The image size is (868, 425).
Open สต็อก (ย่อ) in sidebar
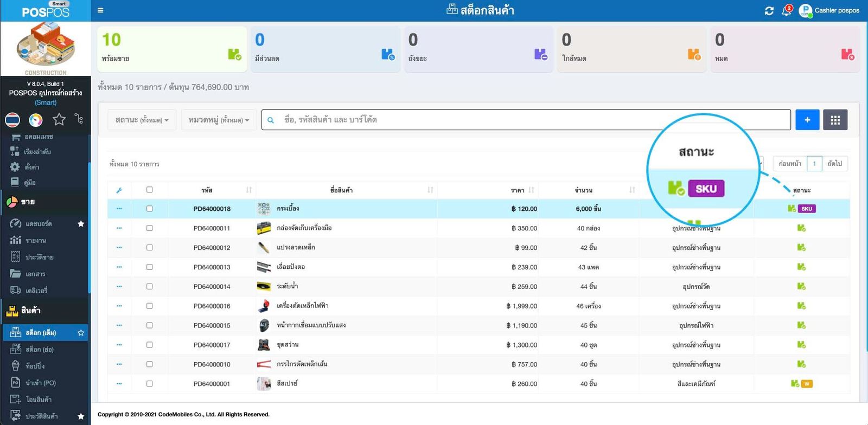click(x=40, y=350)
